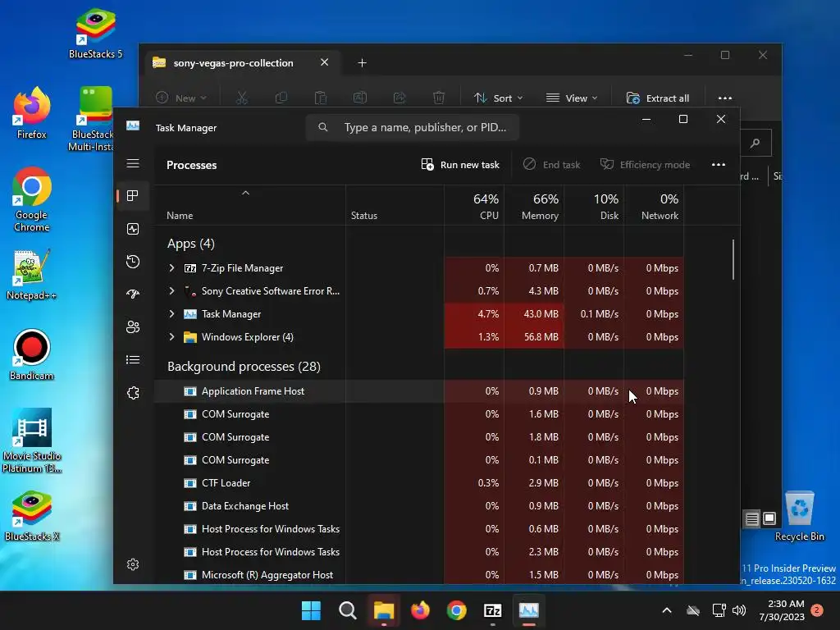The image size is (840, 630).
Task: Click End task button
Action: pyautogui.click(x=552, y=164)
